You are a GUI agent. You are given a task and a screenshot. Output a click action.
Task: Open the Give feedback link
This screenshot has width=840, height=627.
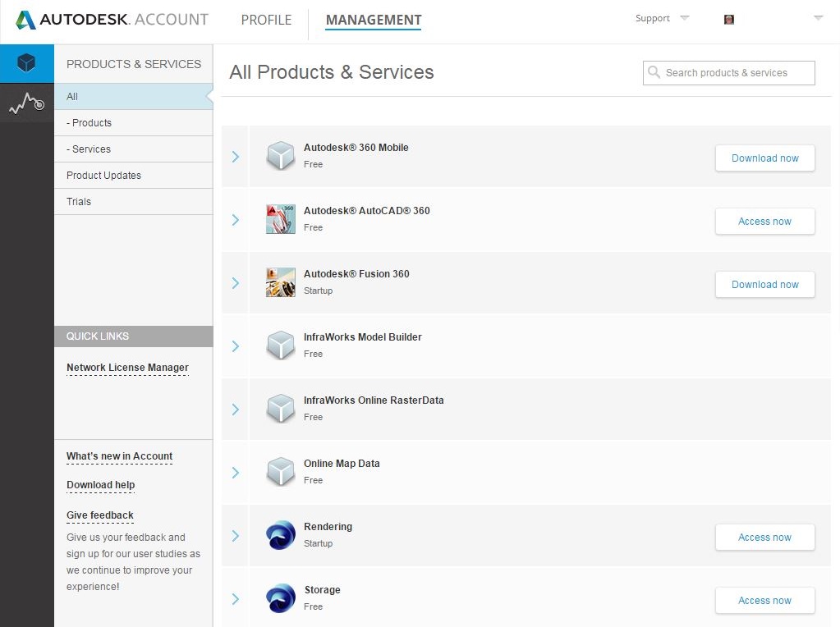[x=100, y=515]
